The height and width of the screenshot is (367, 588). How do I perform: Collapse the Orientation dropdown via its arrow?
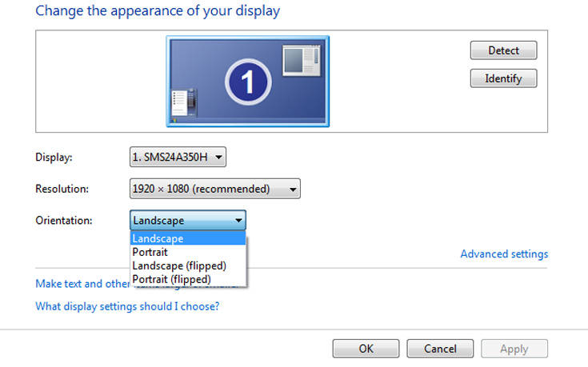(238, 221)
